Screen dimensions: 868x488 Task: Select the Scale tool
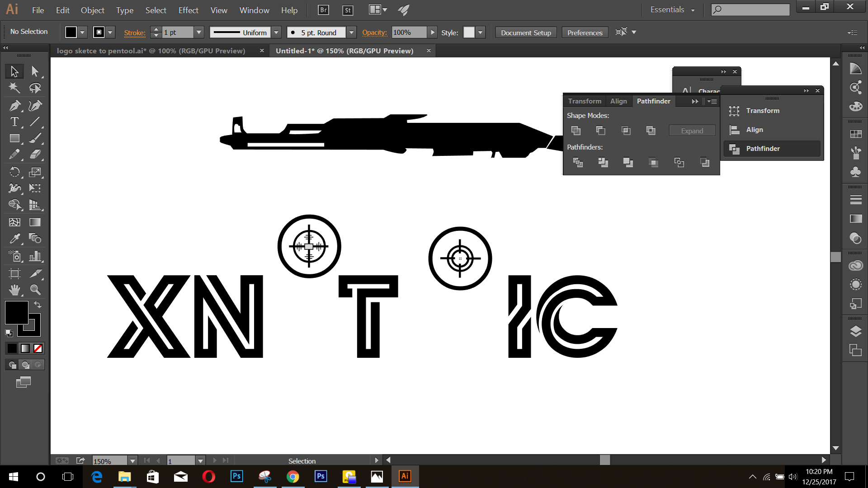35,172
